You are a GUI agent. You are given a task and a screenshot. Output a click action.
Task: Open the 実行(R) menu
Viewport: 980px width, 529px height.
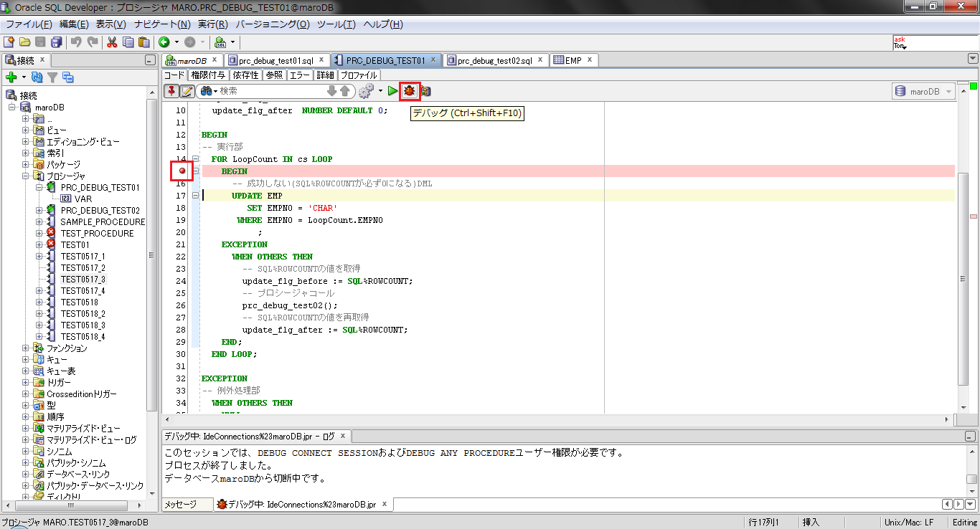point(212,24)
